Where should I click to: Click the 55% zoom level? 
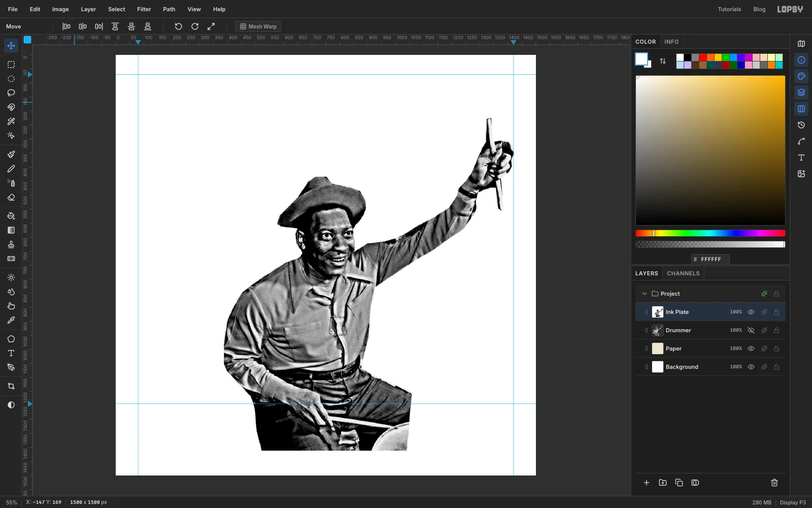12,502
